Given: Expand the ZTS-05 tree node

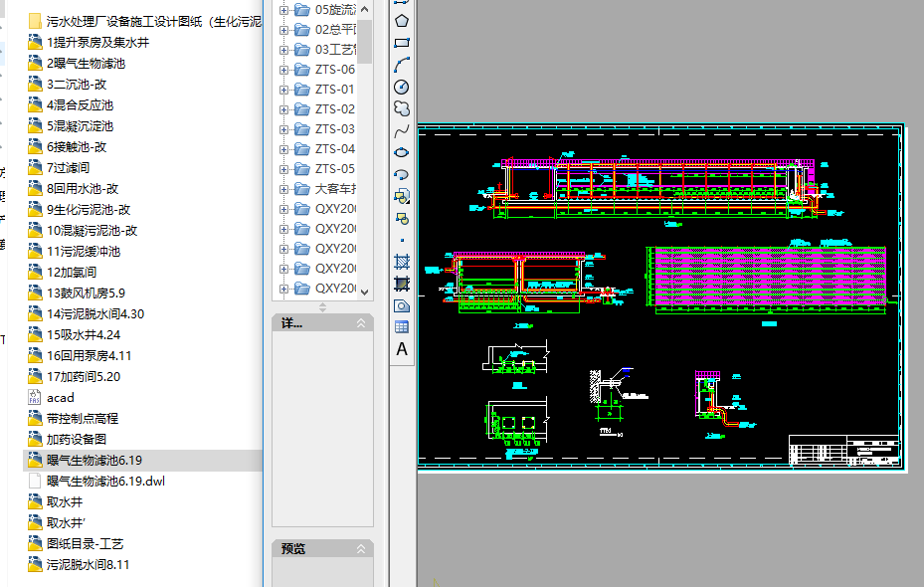Looking at the screenshot, I should pos(284,170).
